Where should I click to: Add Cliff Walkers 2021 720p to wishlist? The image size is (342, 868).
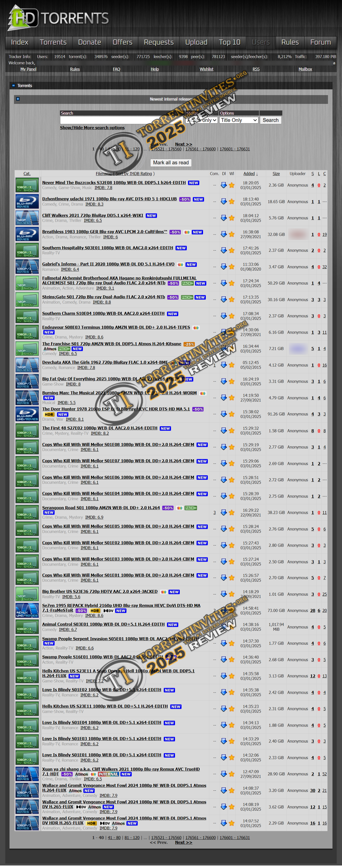[232, 218]
